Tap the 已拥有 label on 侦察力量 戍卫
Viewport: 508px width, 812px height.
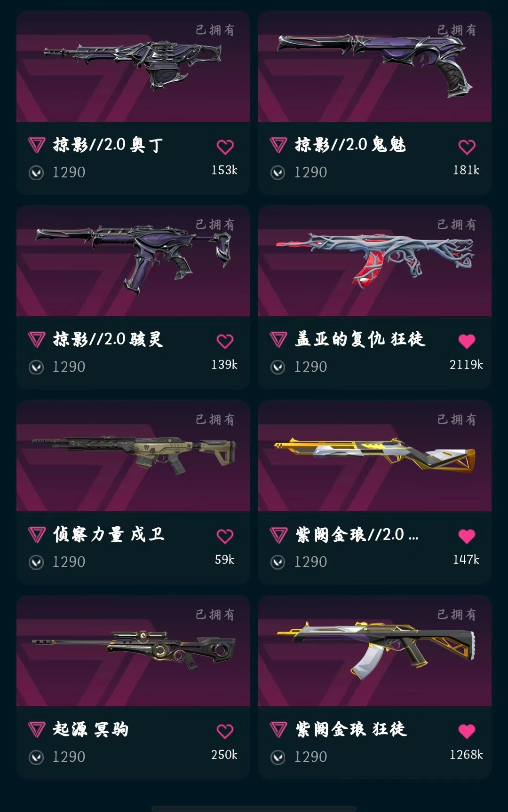[x=215, y=419]
